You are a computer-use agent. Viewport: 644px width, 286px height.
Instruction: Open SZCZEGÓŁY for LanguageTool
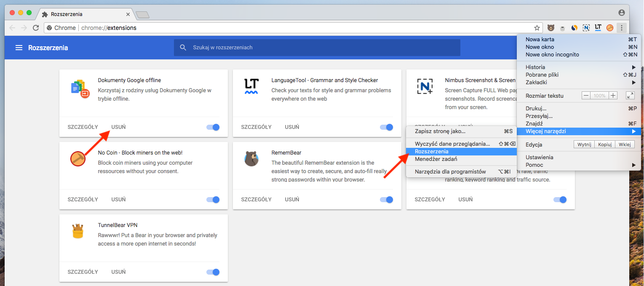256,127
